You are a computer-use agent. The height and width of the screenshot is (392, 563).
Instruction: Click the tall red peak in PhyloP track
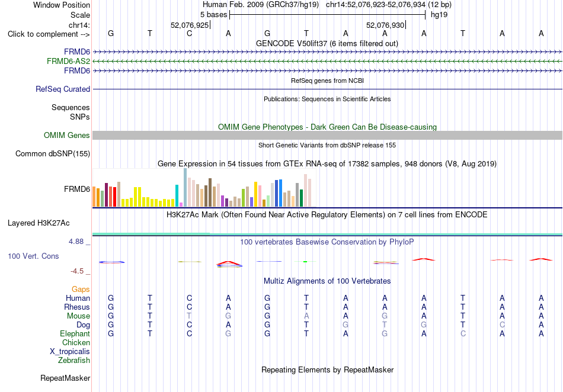tap(228, 264)
